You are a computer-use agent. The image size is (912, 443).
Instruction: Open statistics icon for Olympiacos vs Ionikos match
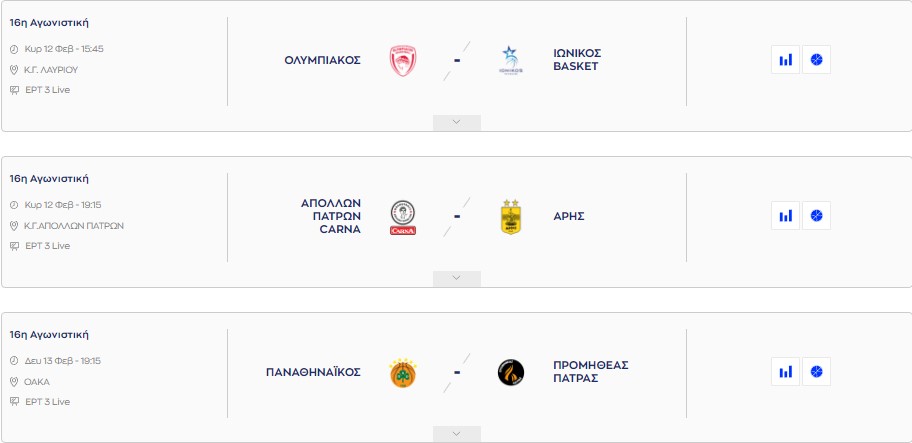point(786,60)
